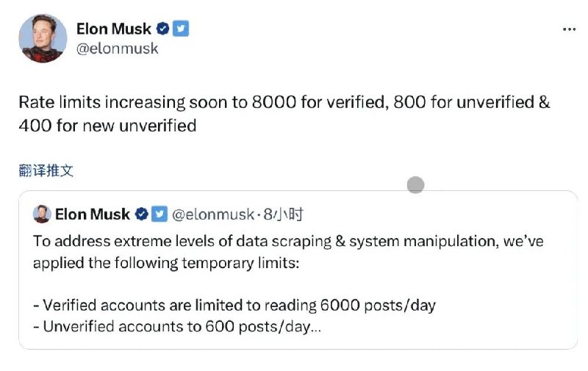This screenshot has height=371, width=588.
Task: Click the main tweet text about rate limits increasing
Action: coord(284,103)
